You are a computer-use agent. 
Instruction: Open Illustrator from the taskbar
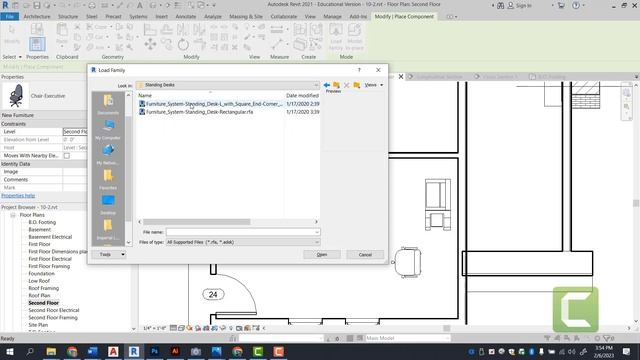click(x=175, y=351)
